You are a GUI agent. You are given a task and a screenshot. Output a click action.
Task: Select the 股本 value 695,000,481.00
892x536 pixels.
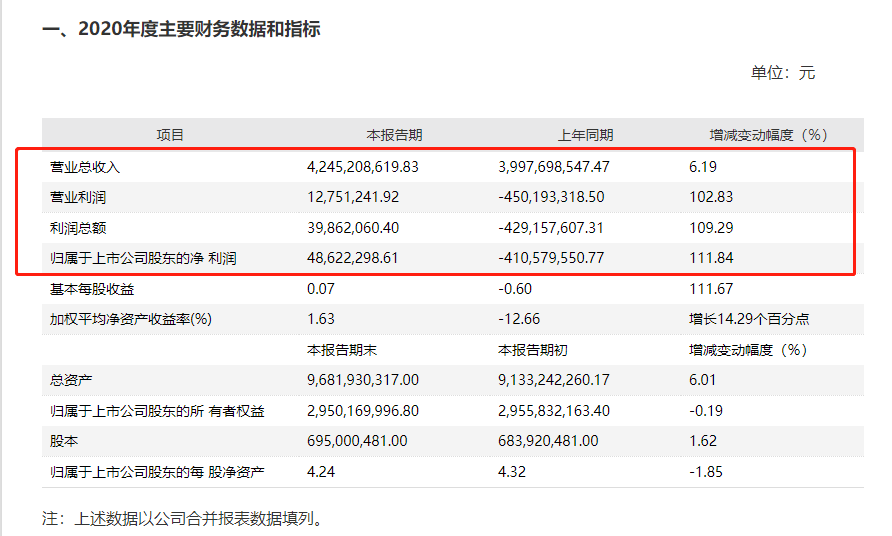pyautogui.click(x=357, y=441)
